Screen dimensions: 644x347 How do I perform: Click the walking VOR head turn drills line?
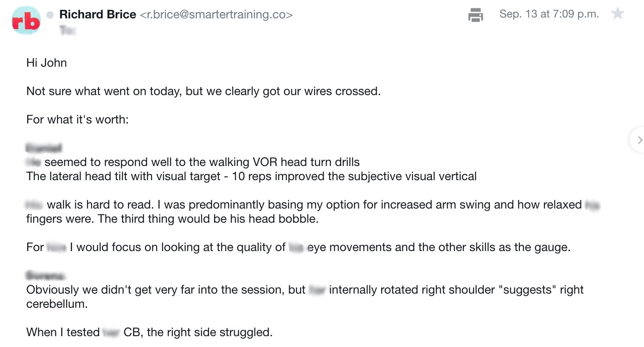click(x=193, y=162)
